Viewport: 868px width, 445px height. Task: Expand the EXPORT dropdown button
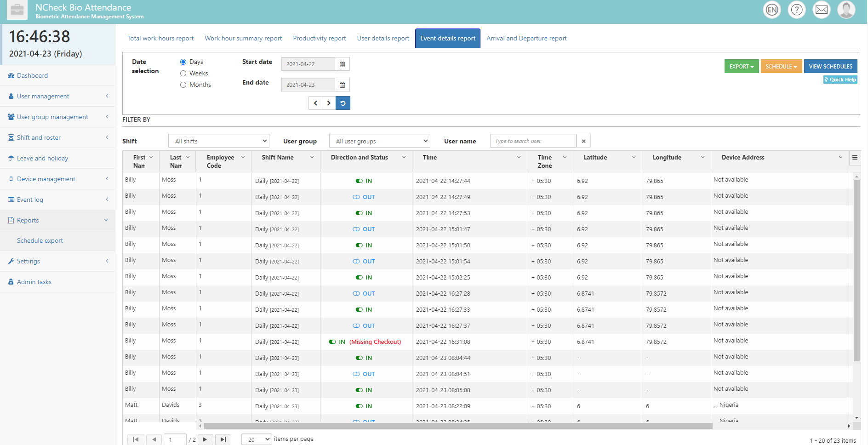(x=741, y=67)
